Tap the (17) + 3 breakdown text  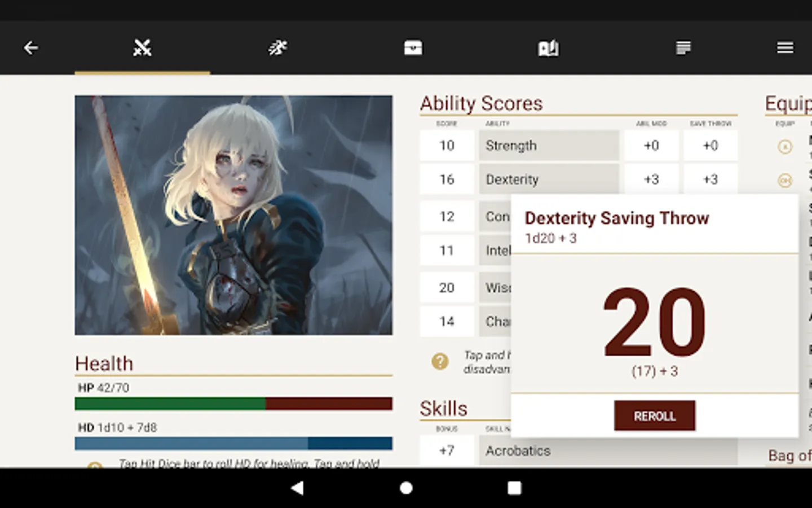click(655, 371)
